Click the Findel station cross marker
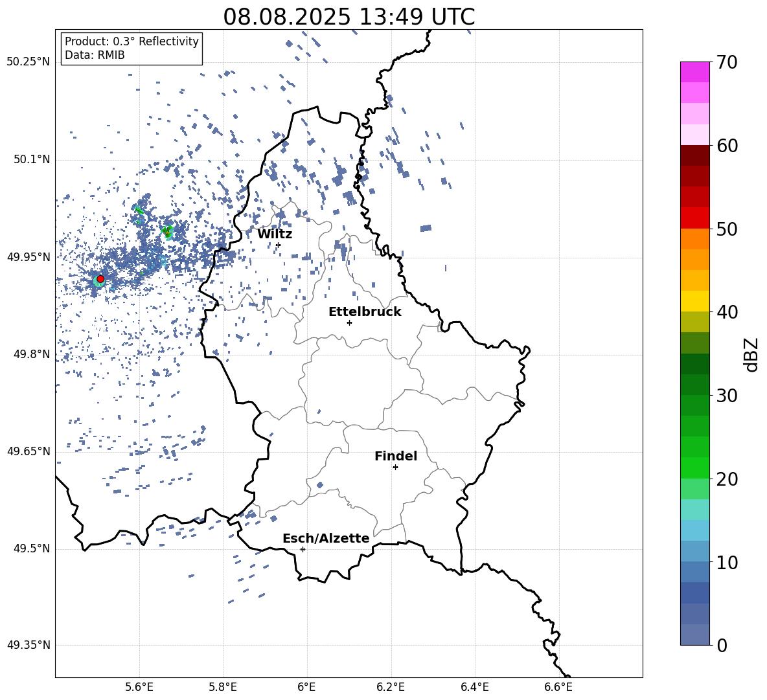Screen dimensions: 767x700 tap(395, 468)
